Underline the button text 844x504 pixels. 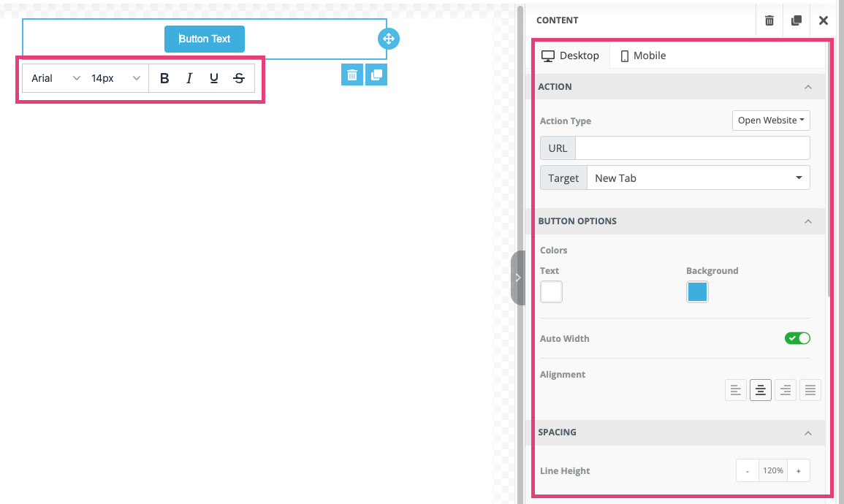coord(213,78)
